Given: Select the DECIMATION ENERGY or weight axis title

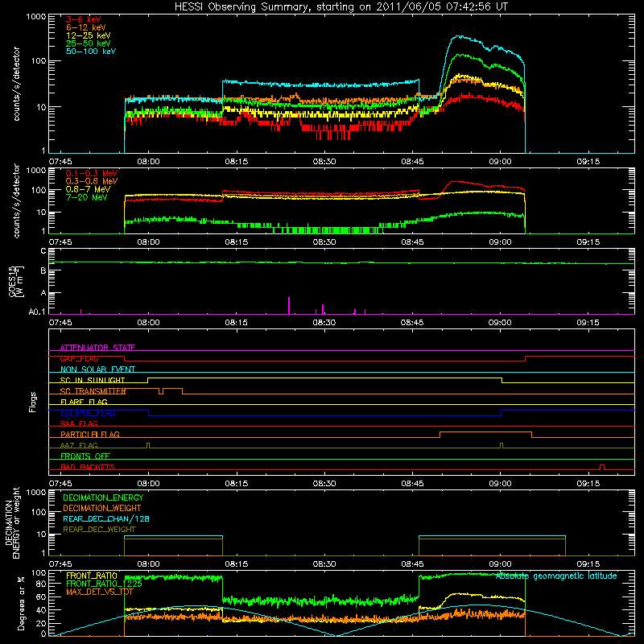Looking at the screenshot, I should [12, 522].
